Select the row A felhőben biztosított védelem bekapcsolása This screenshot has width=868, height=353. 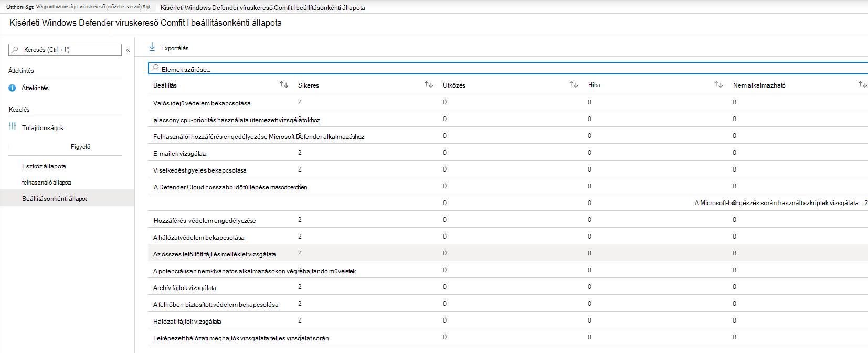pos(508,303)
